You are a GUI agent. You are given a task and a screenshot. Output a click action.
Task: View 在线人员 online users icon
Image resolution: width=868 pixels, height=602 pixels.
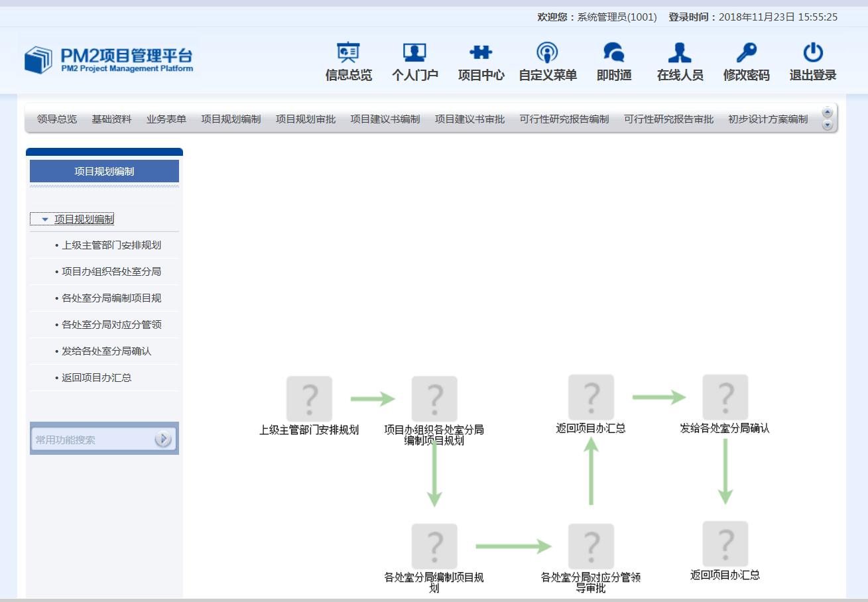(x=680, y=53)
